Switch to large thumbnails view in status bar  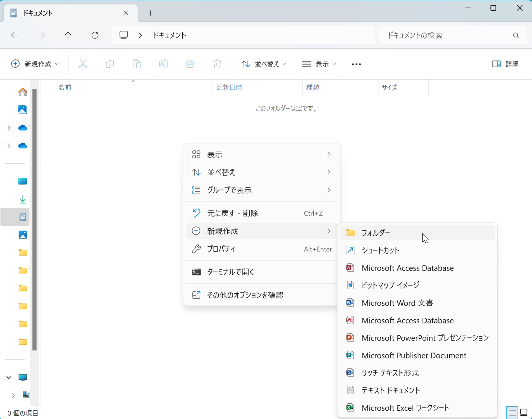coord(524,413)
